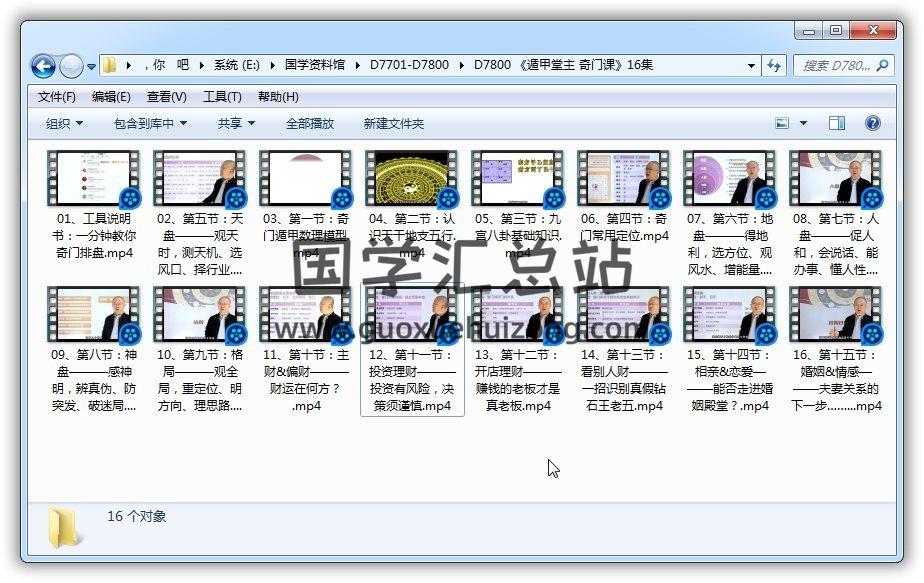The width and height of the screenshot is (924, 583).
Task: Select video 08、第七节：人盘
Action: 836,213
